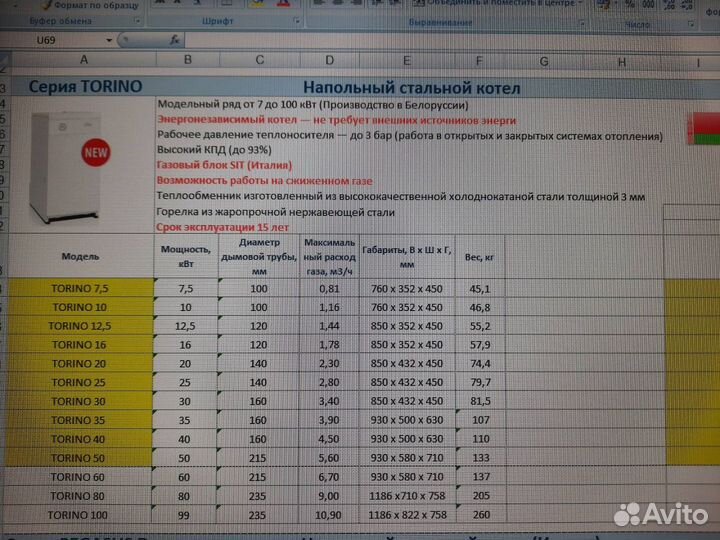Viewport: 720px width, 540px height.
Task: Select column F header
Action: [479, 61]
